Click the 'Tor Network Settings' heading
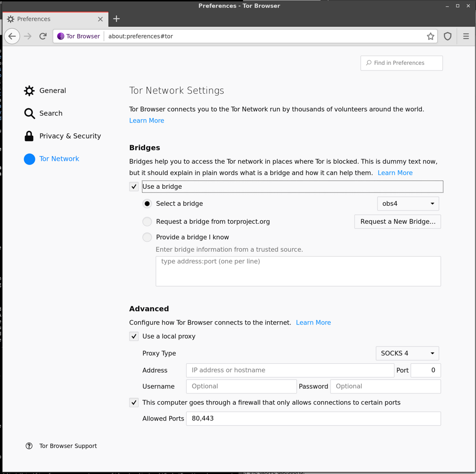Viewport: 476px width, 474px height. (x=177, y=90)
